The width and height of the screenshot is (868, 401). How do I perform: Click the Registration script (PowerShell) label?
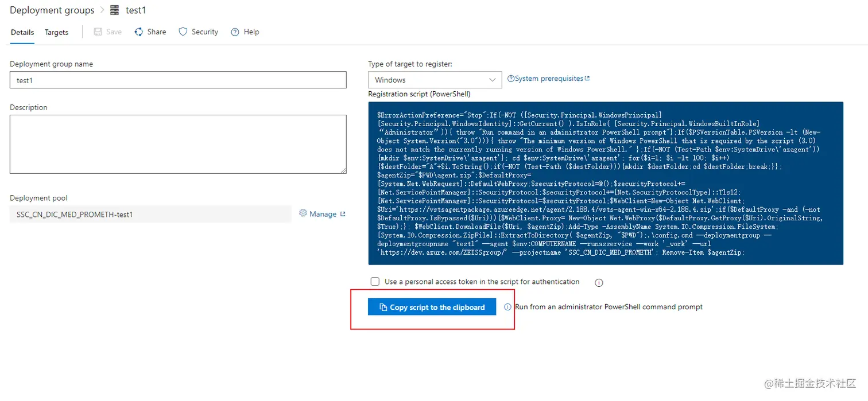[x=419, y=94]
